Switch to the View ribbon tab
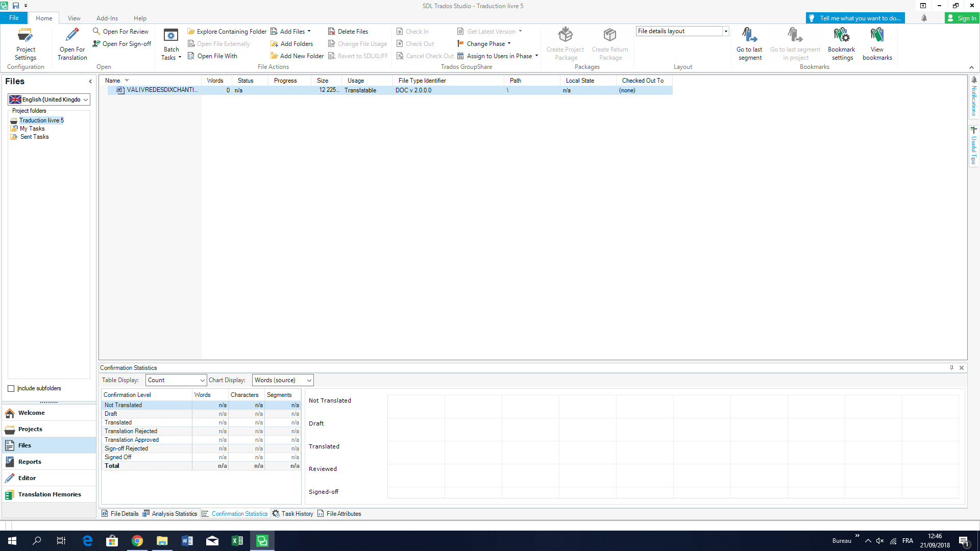 pyautogui.click(x=74, y=18)
